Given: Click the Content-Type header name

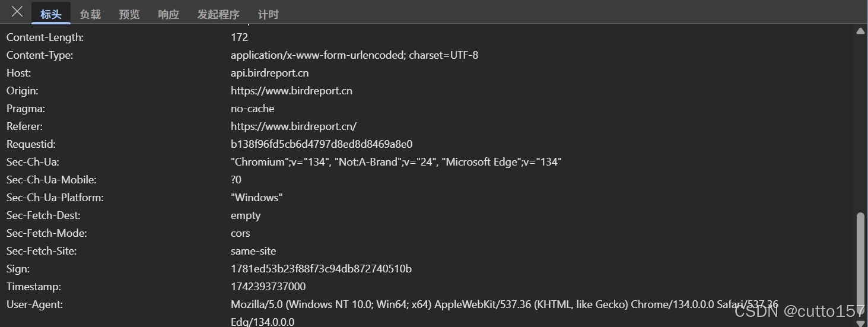Looking at the screenshot, I should coord(39,55).
